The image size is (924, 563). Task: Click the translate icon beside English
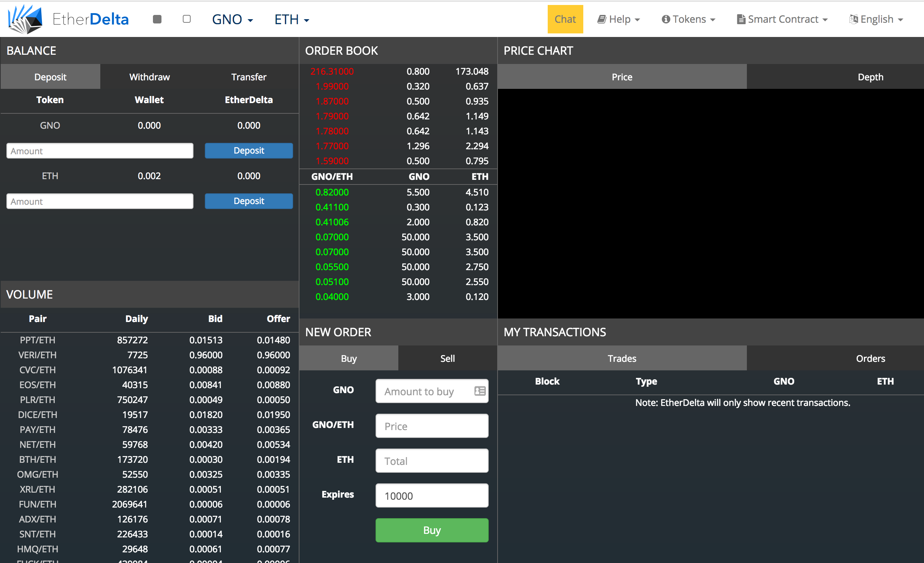(854, 19)
